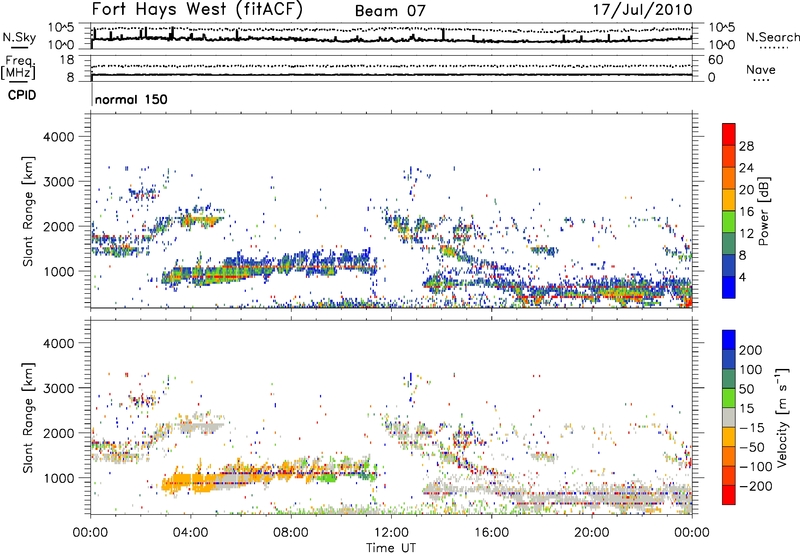Click the blue bottom of the power colorbar
The width and height of the screenshot is (800, 554).
coord(729,288)
